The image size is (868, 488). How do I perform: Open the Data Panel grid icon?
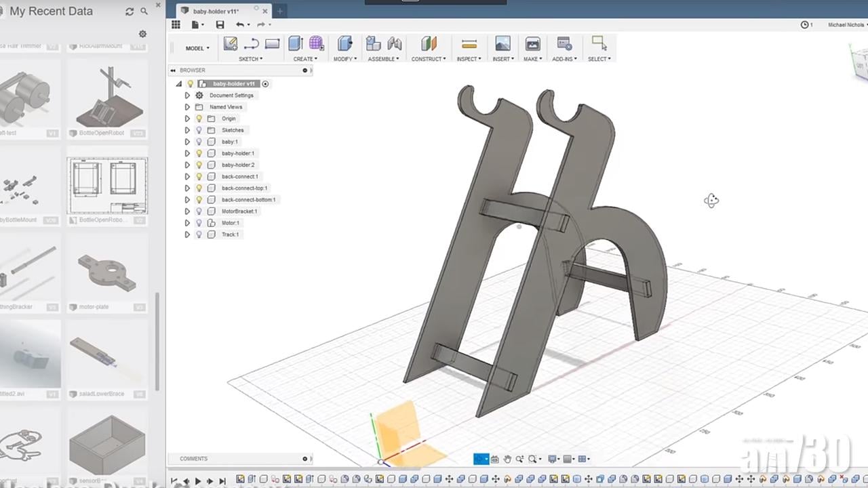point(176,25)
